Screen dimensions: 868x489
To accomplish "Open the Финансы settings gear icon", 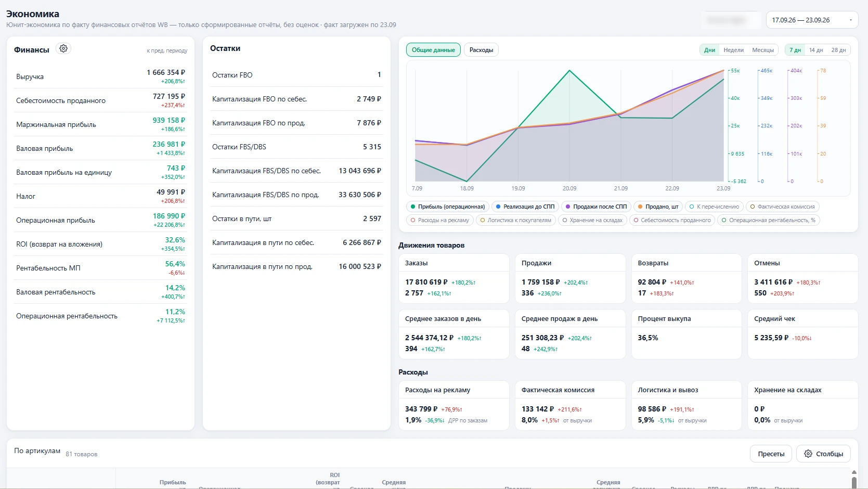I will point(63,48).
